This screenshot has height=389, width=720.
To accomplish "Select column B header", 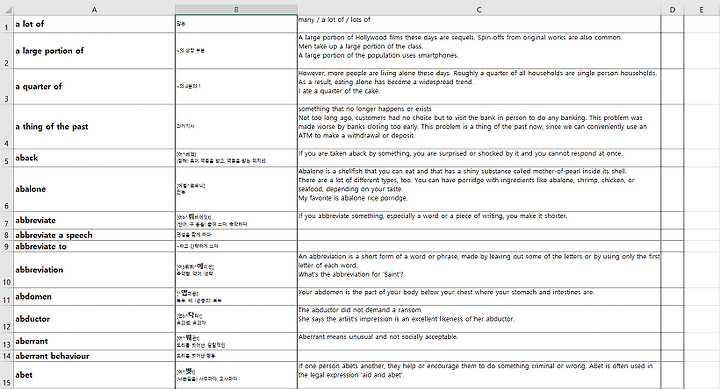I will (236, 10).
